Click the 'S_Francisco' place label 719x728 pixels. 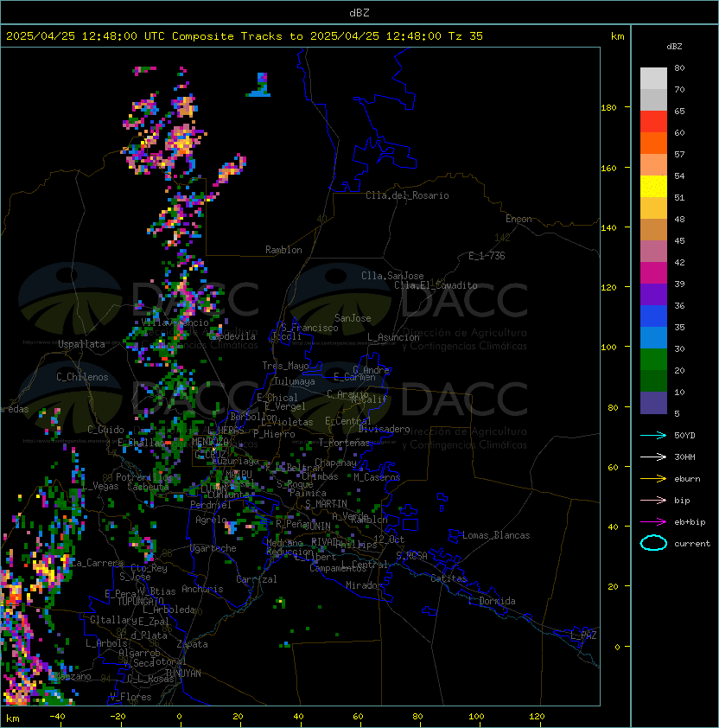pos(309,328)
